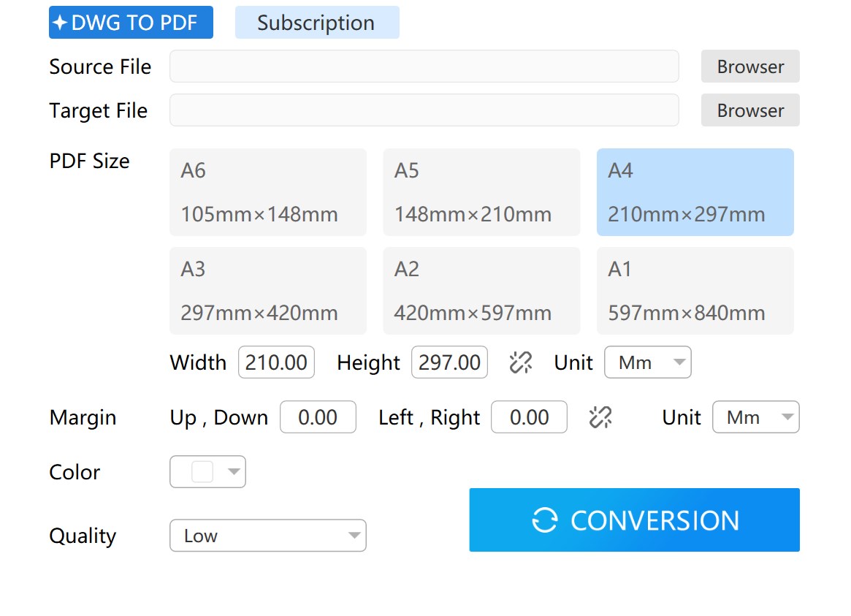Screen dimensions: 851x616
Task: Click Browser button for Source File
Action: [749, 66]
